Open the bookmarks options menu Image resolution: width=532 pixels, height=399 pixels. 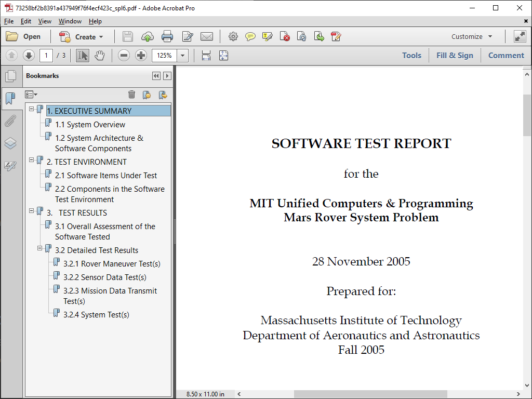(31, 95)
